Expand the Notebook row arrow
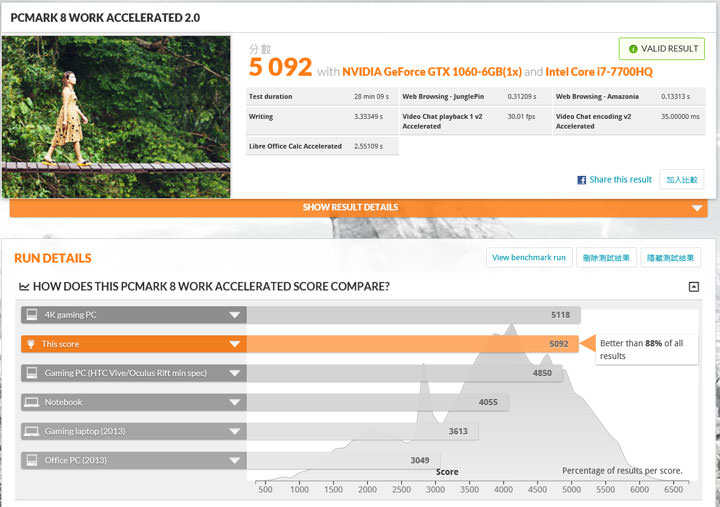The height and width of the screenshot is (507, 720). 235,402
